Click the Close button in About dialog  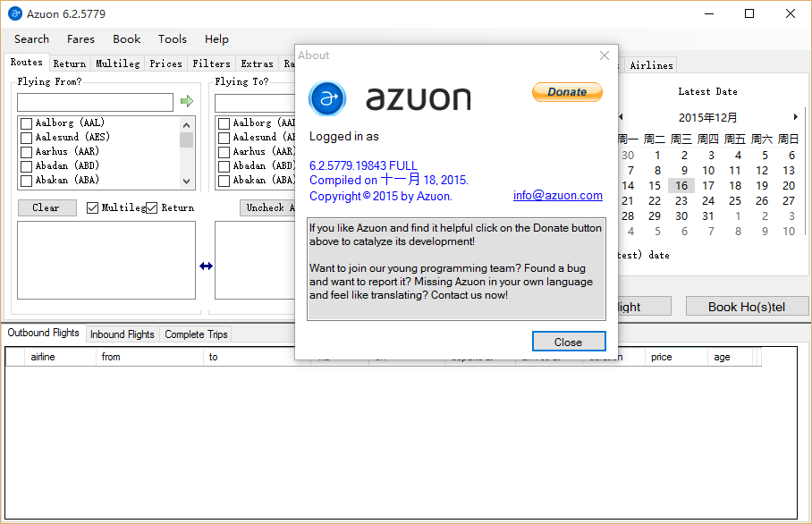coord(568,342)
